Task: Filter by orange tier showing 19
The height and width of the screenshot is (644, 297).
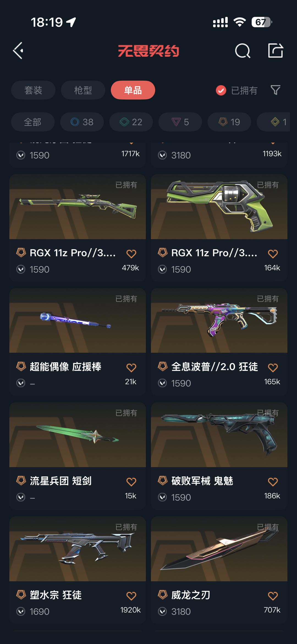Action: click(x=229, y=122)
